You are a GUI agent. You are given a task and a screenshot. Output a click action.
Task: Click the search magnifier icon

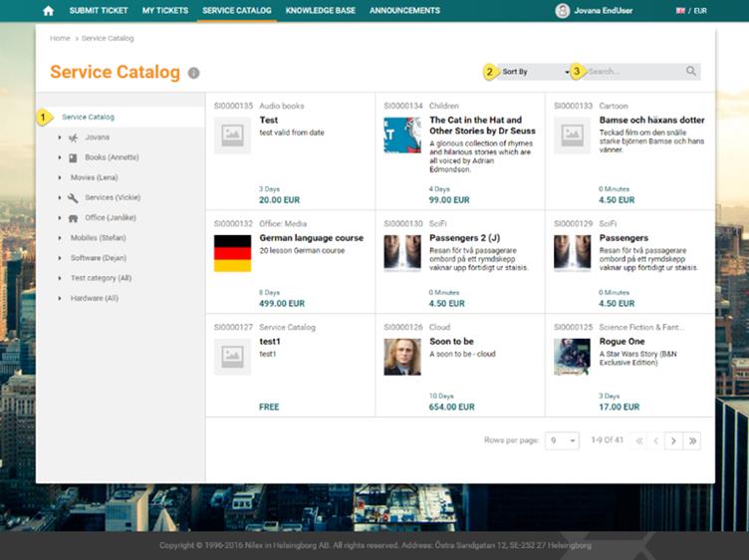[x=691, y=72]
